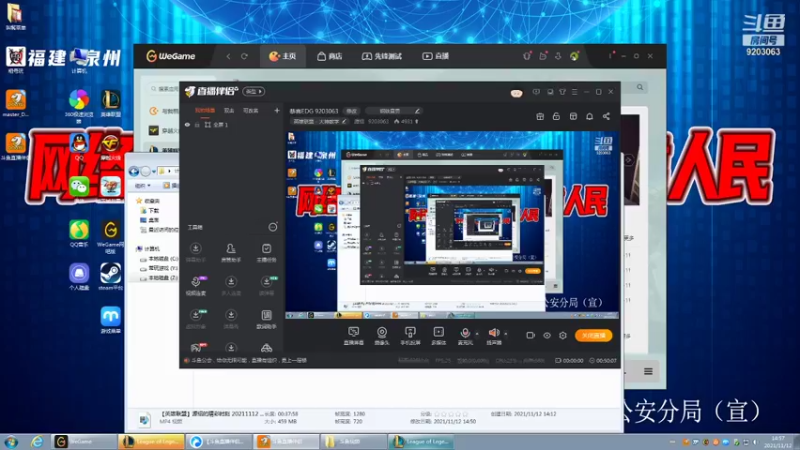Add a multimedia source from bottom toolbar

pos(438,336)
